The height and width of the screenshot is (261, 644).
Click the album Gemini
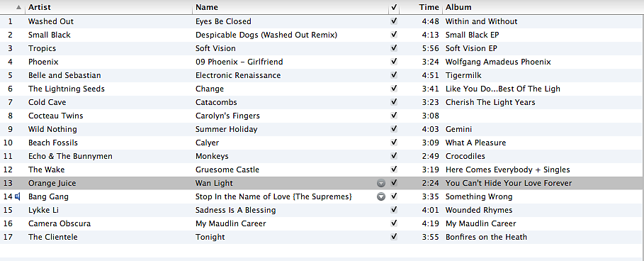[459, 129]
